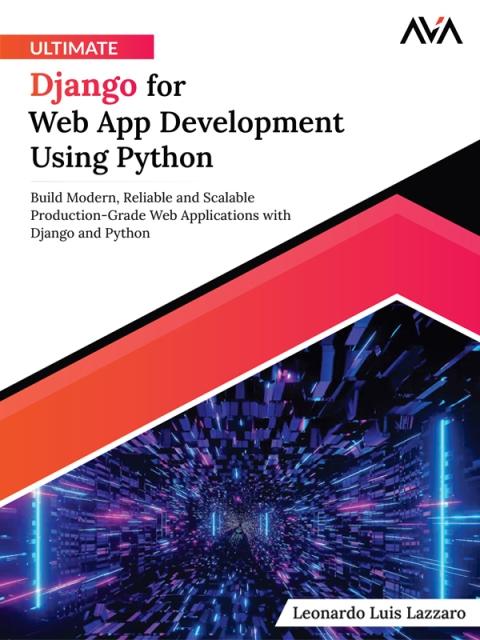
Task: Click the "Django and Python" subtitle line
Action: [90, 233]
